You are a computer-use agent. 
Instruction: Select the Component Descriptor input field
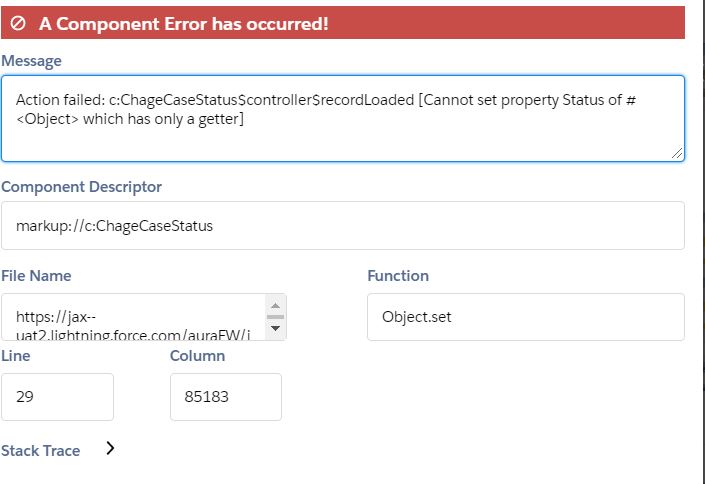[x=342, y=226]
